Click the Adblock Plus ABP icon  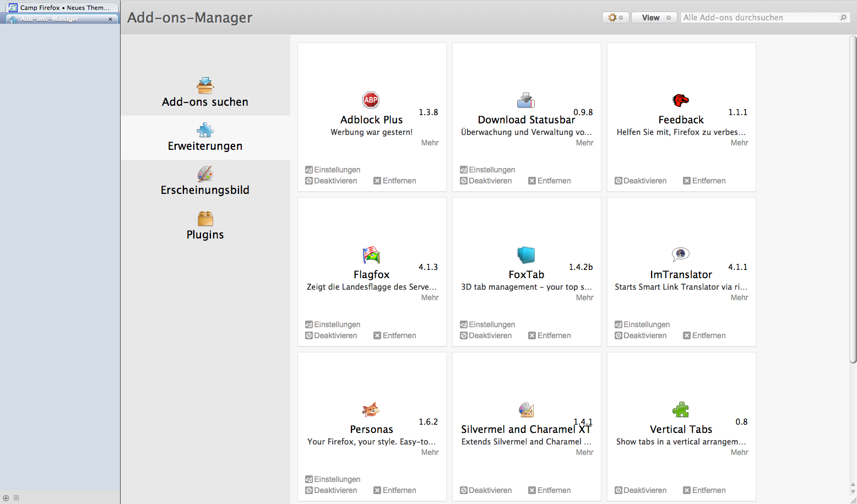(x=371, y=100)
